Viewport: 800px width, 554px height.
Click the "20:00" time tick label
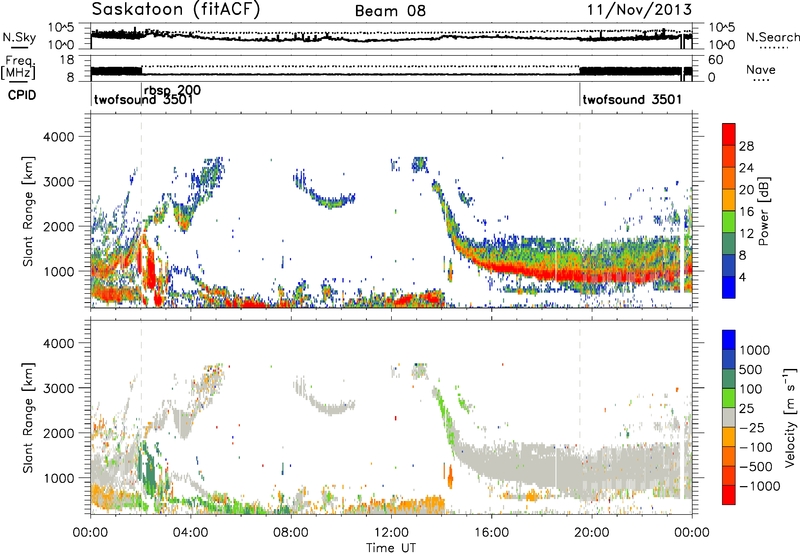click(x=591, y=533)
